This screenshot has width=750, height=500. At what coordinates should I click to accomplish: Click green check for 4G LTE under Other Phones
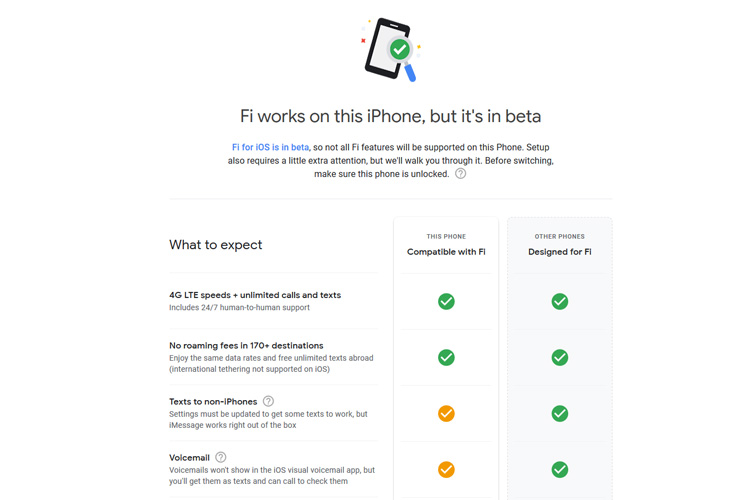click(x=560, y=301)
